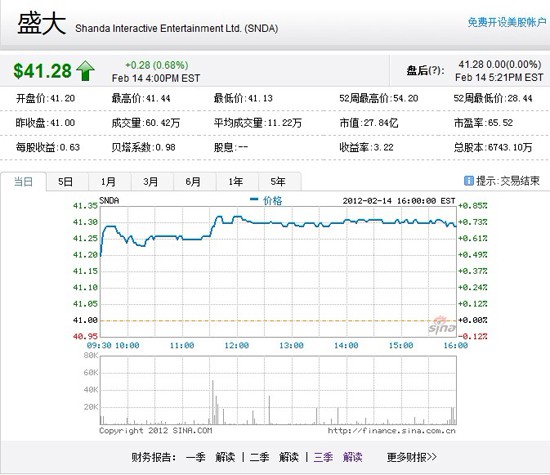Screen dimensions: 550x475
Task: Click the 总股本:6743.10万 value
Action: click(493, 147)
